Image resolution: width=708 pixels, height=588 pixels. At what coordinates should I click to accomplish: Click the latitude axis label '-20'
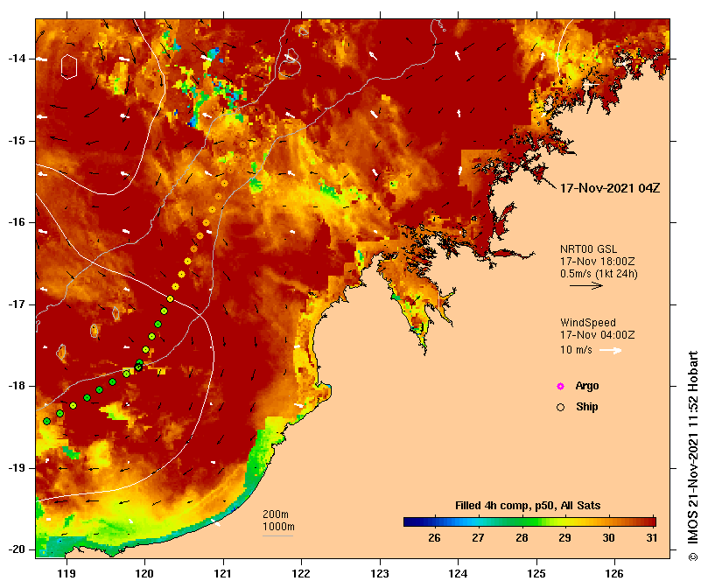point(17,549)
